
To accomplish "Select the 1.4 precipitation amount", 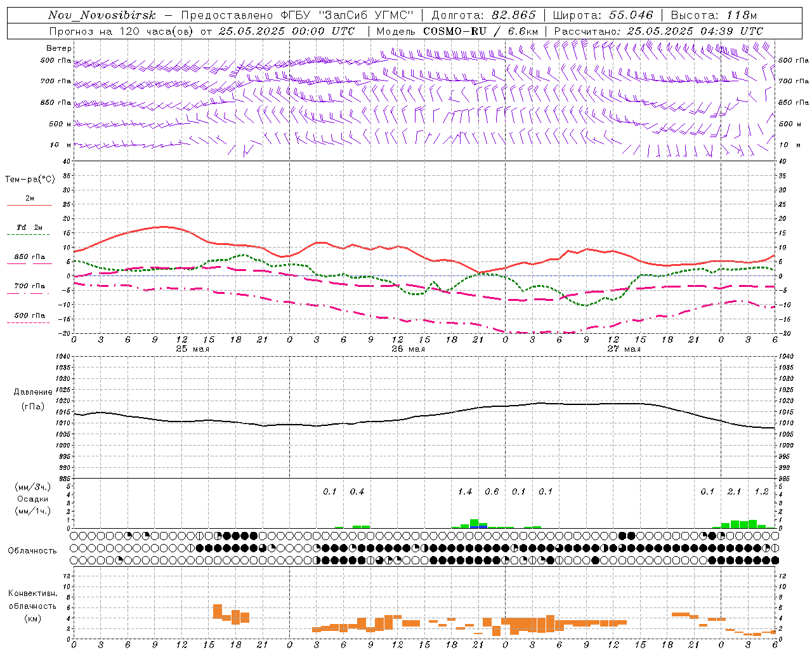I will click(465, 491).
